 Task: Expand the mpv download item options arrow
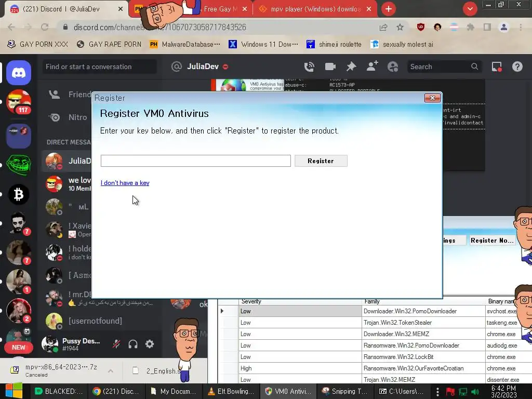point(111,371)
